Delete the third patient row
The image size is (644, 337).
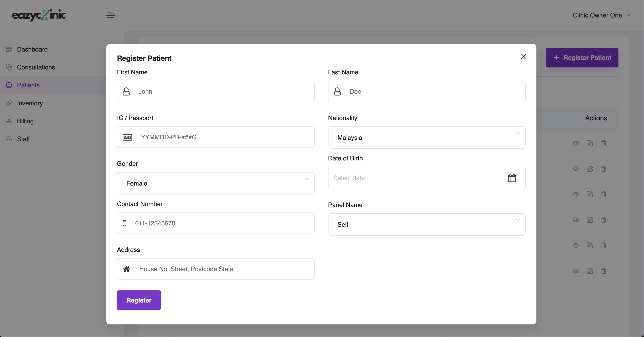(603, 194)
